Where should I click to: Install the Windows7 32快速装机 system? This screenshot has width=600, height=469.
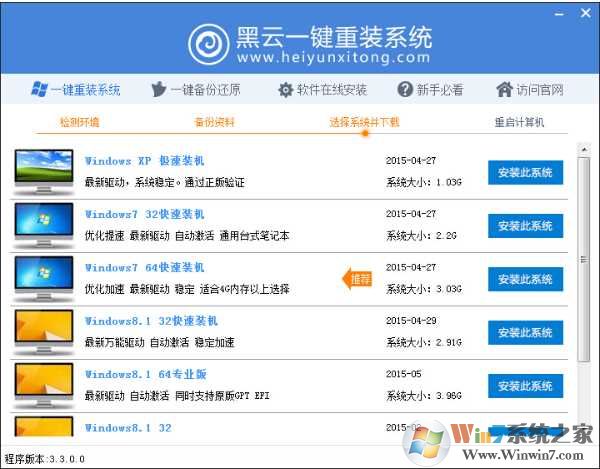(x=525, y=226)
